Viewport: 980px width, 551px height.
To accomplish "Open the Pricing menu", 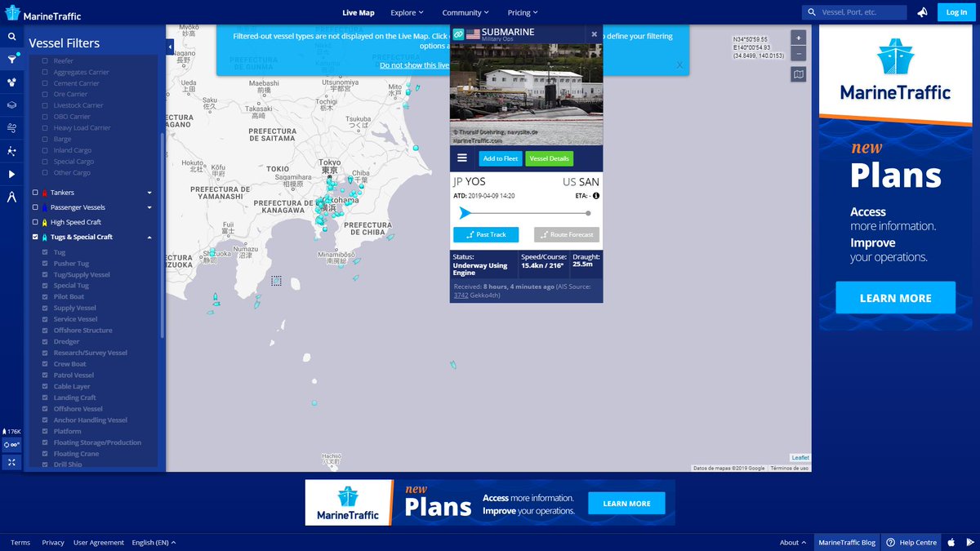I will [x=523, y=12].
